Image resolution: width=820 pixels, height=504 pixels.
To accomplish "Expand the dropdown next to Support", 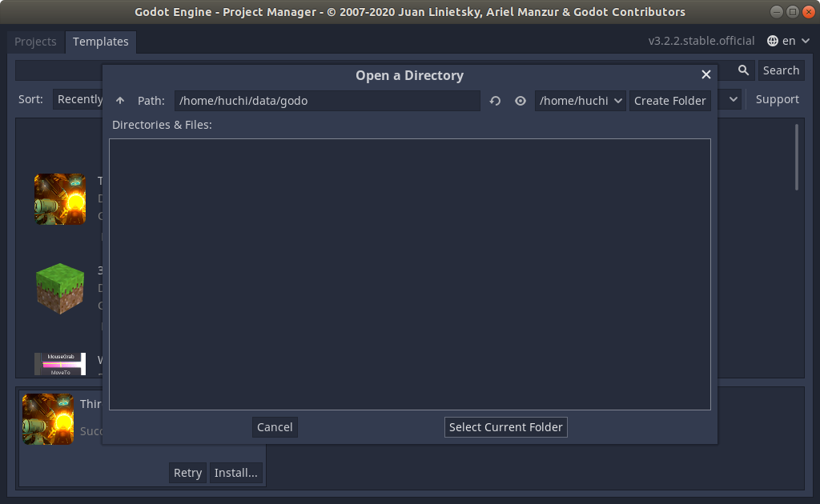I will coord(734,99).
